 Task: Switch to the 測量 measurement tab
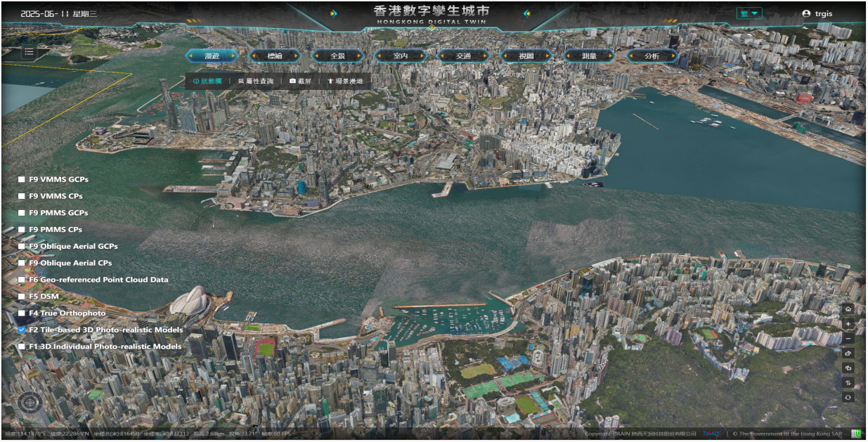coord(589,56)
